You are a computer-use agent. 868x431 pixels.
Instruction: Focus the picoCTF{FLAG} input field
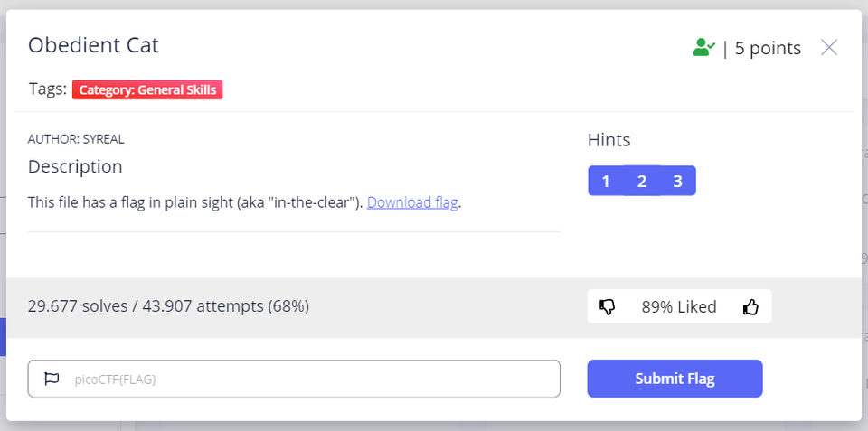(x=294, y=379)
